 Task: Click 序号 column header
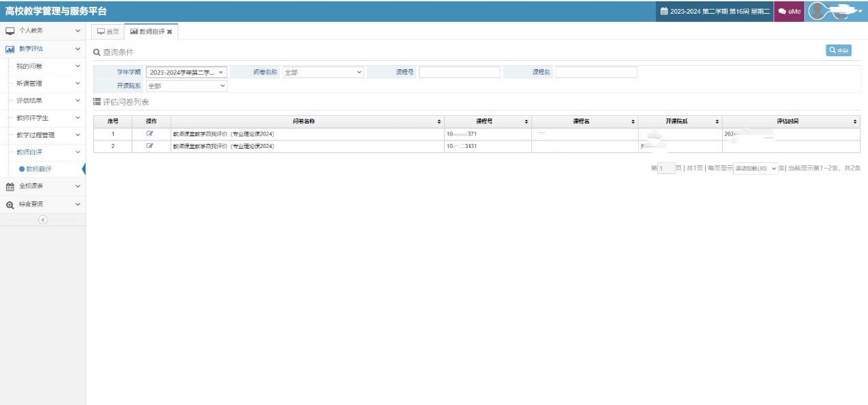(x=112, y=121)
